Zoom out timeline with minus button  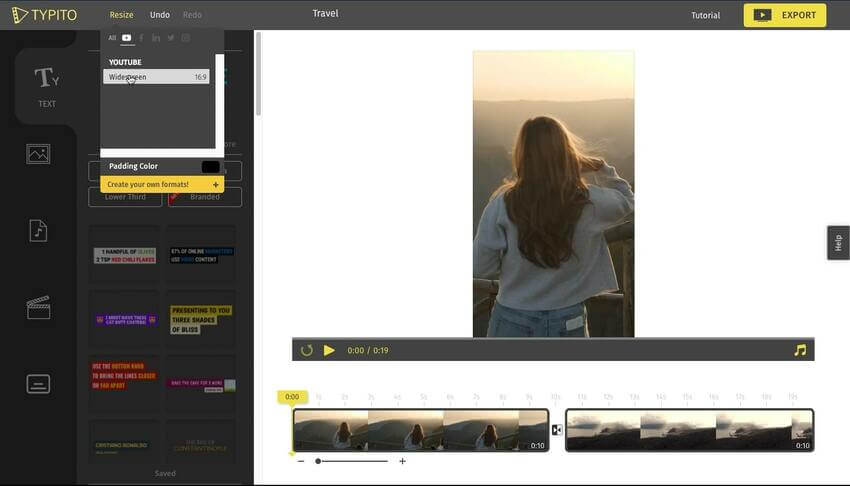[x=301, y=461]
